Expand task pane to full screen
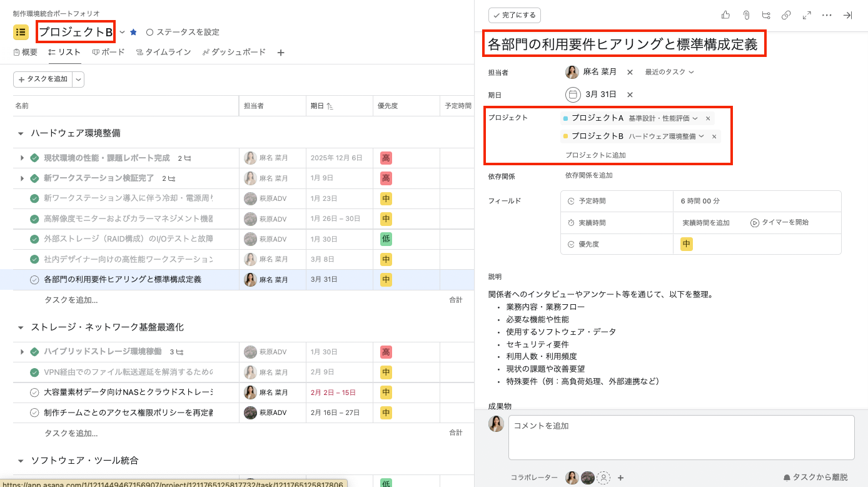 click(x=807, y=15)
